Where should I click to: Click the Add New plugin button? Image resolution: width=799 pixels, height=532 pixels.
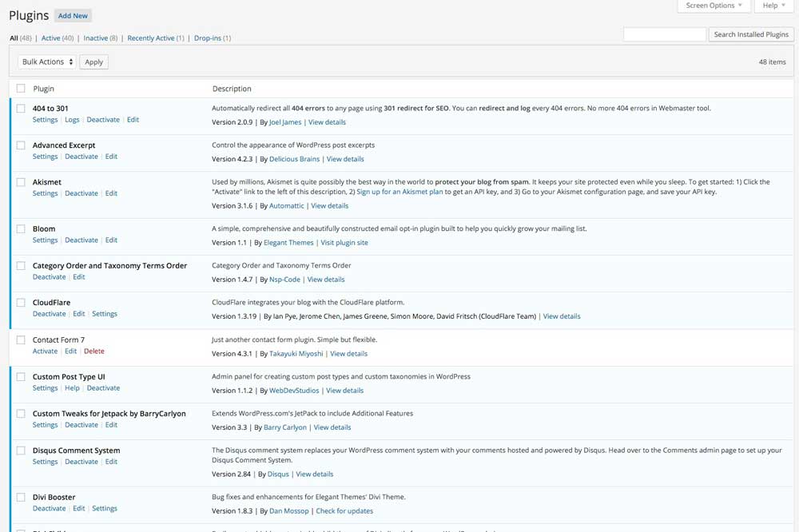tap(73, 16)
